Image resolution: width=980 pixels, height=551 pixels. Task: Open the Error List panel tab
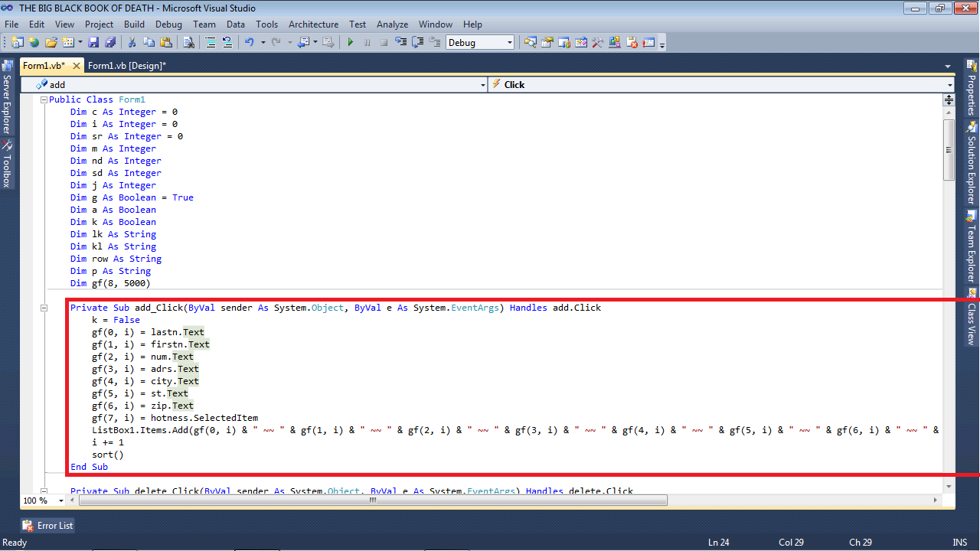pos(48,526)
